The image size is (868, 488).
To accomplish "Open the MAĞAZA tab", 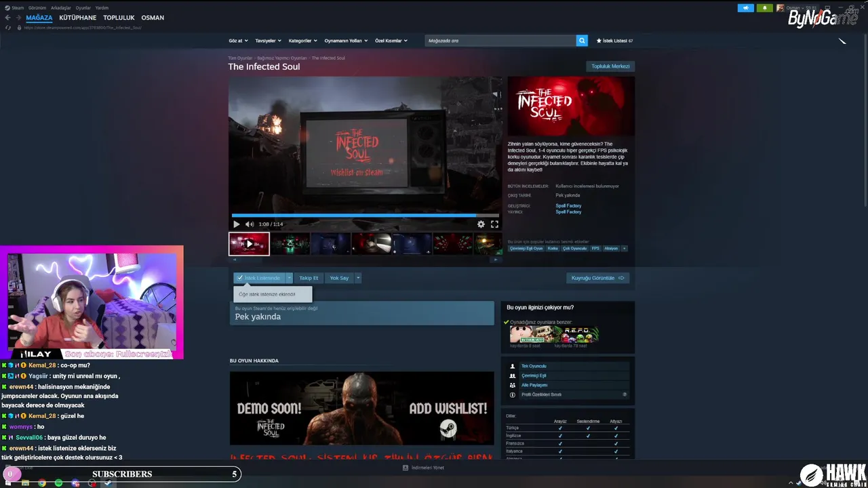I will click(39, 18).
